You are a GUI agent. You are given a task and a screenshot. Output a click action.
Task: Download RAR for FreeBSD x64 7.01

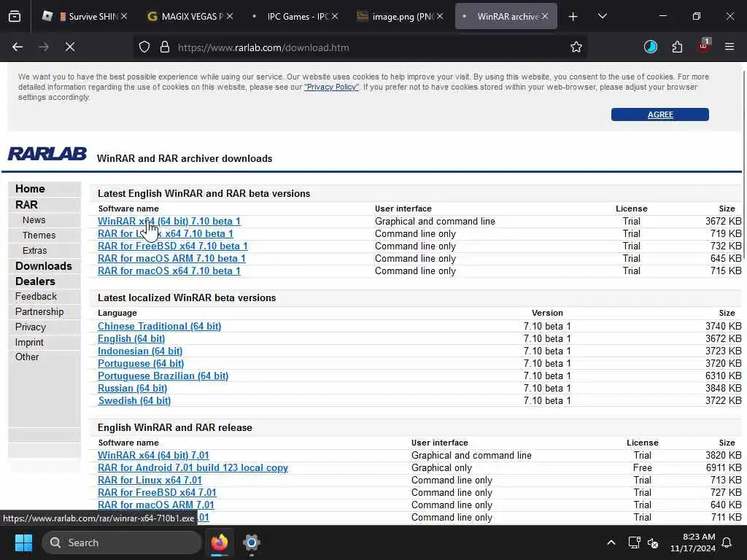[x=157, y=492]
